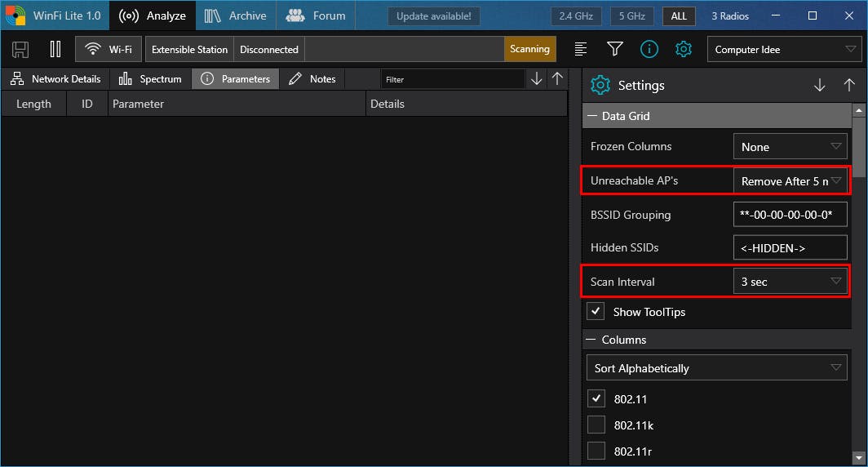
Task: Click the Scanning status button
Action: [529, 49]
